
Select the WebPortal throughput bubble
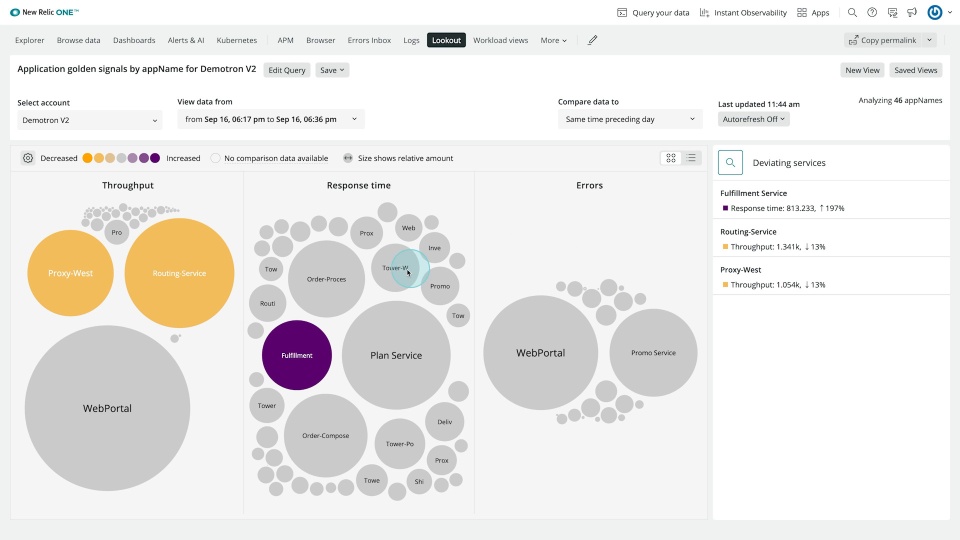107,408
